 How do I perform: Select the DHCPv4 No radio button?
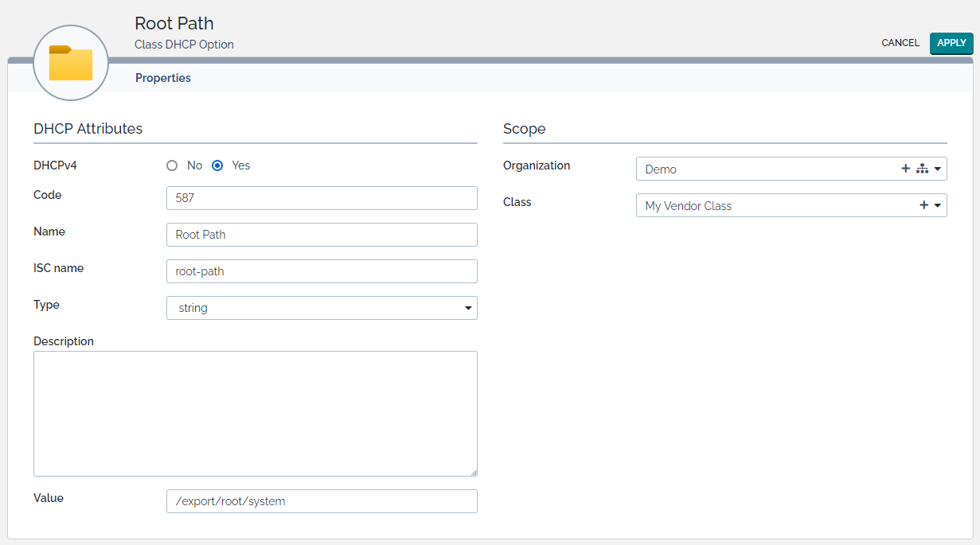click(172, 165)
